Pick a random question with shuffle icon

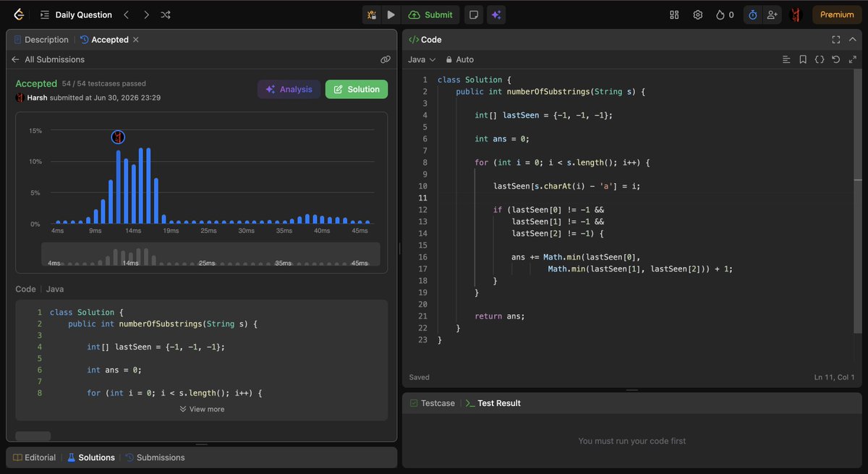click(166, 14)
